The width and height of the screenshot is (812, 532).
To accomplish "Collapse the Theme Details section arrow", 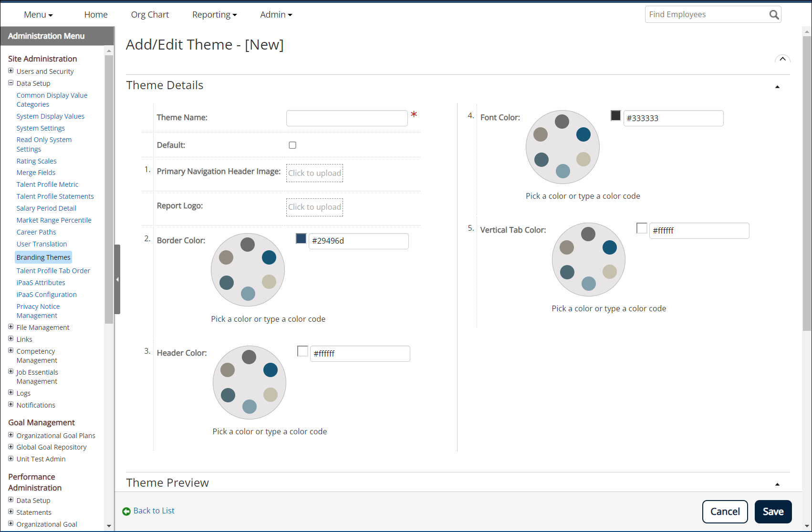I will point(777,87).
